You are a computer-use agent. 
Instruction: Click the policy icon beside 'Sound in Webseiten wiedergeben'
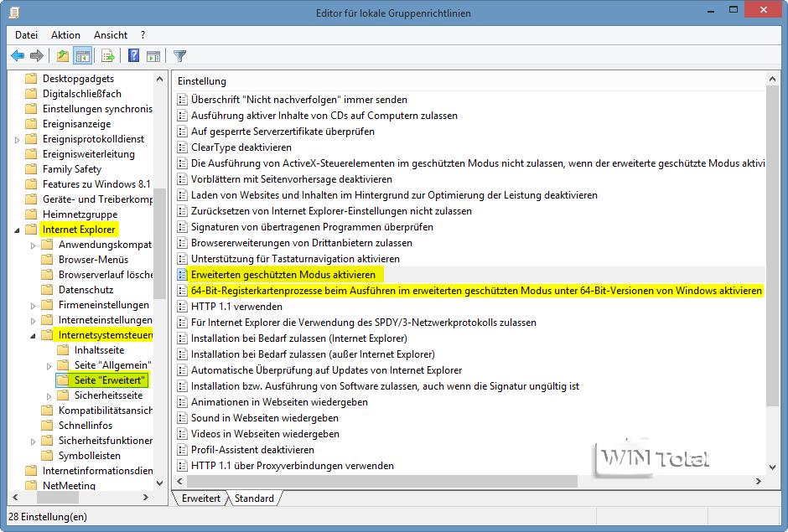[x=182, y=418]
